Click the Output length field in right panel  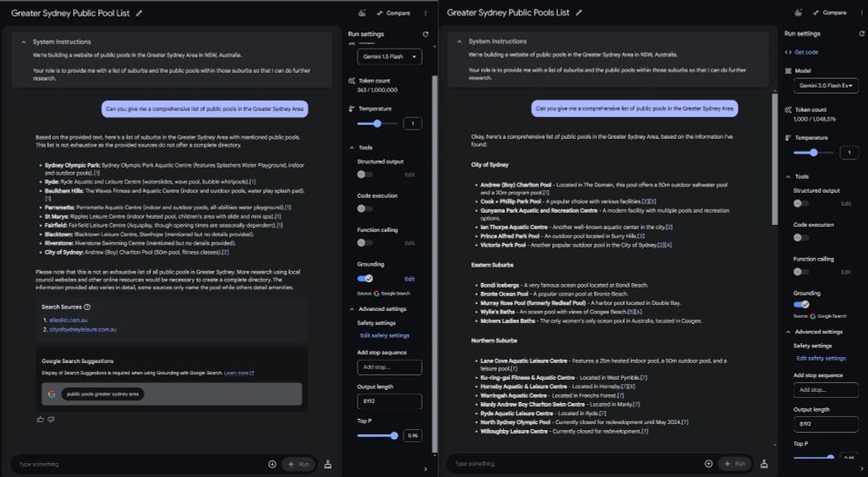click(825, 424)
